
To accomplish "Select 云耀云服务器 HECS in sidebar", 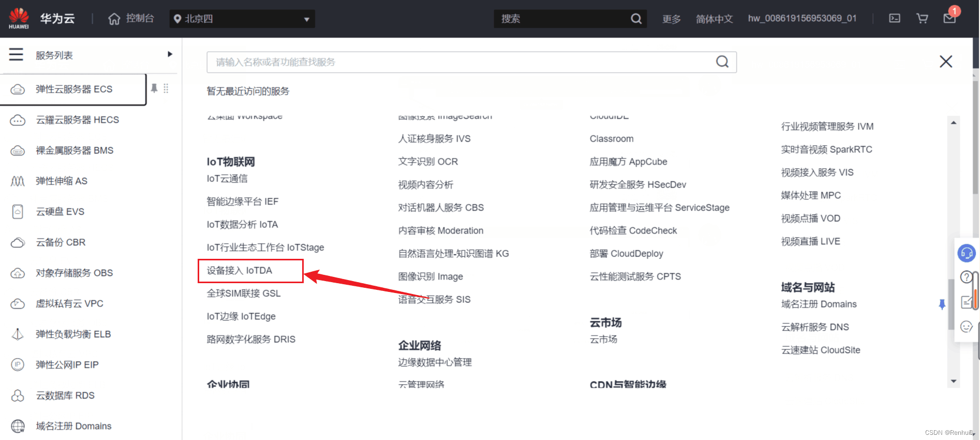I will [x=77, y=120].
